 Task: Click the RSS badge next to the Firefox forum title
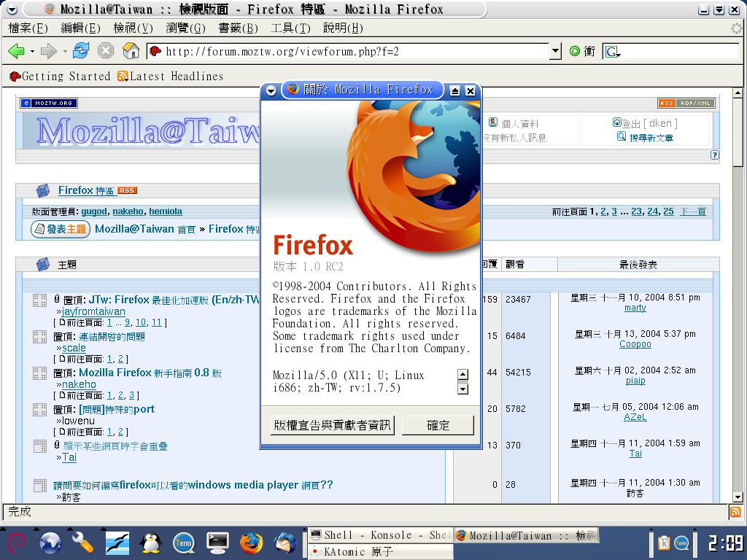point(127,190)
